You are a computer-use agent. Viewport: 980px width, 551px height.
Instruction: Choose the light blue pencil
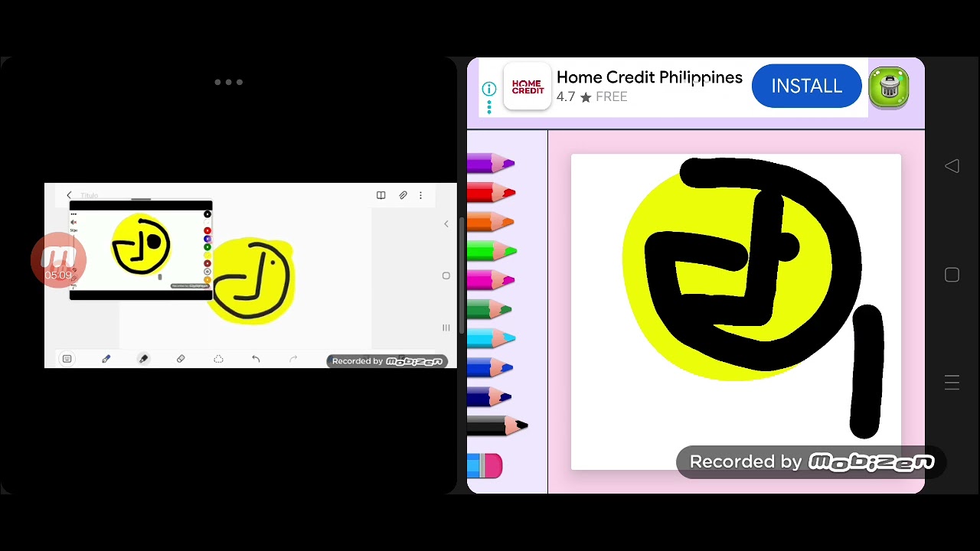click(x=491, y=338)
